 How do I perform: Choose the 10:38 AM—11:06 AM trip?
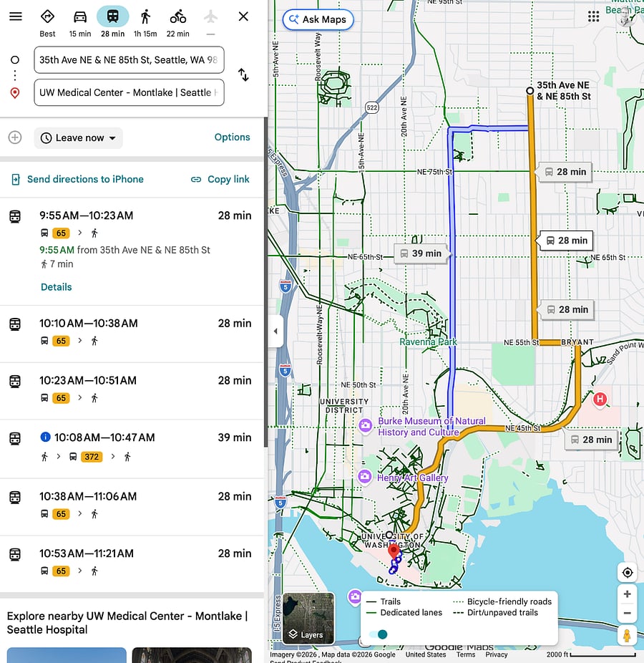130,507
